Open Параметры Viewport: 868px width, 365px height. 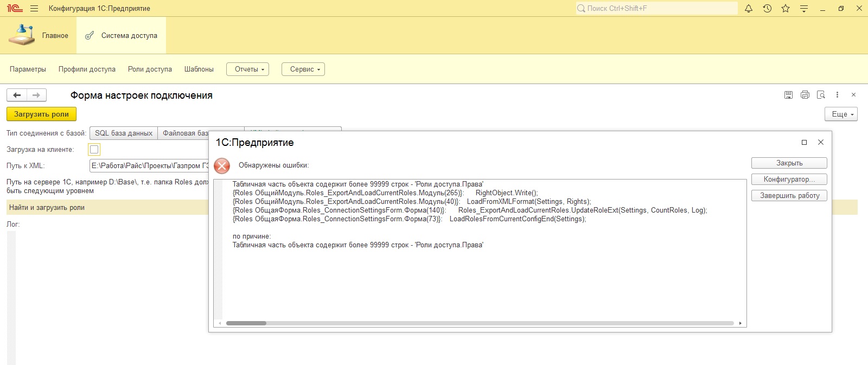tap(28, 69)
